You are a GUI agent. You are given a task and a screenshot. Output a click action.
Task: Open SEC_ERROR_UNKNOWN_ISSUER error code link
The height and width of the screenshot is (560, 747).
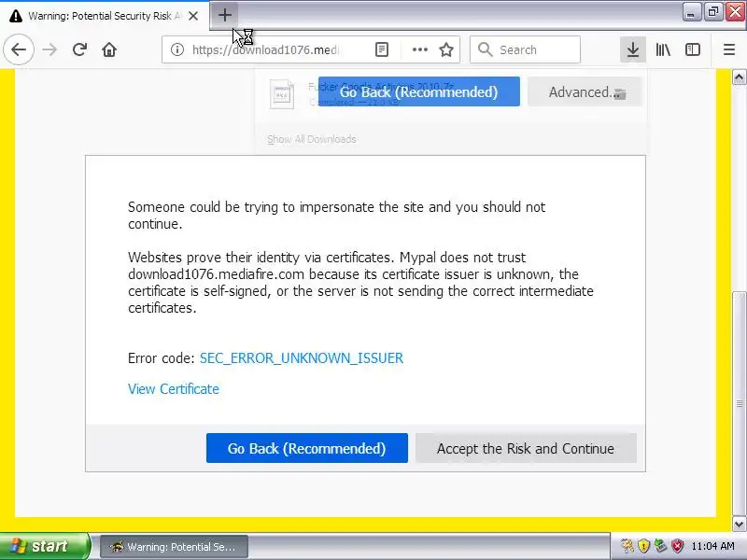coord(301,358)
